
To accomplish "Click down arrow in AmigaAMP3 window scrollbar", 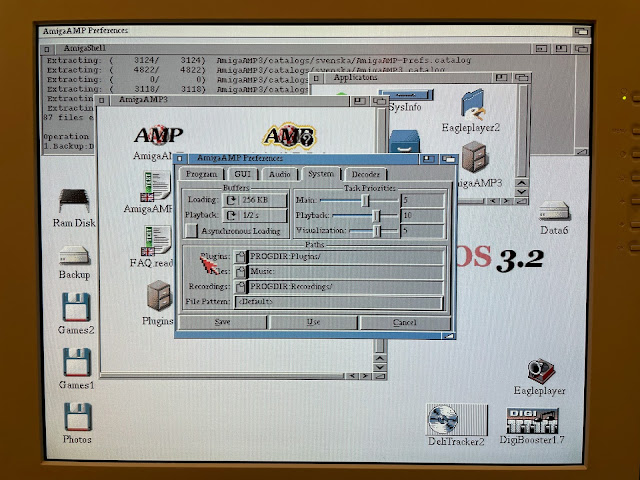I will [x=380, y=367].
